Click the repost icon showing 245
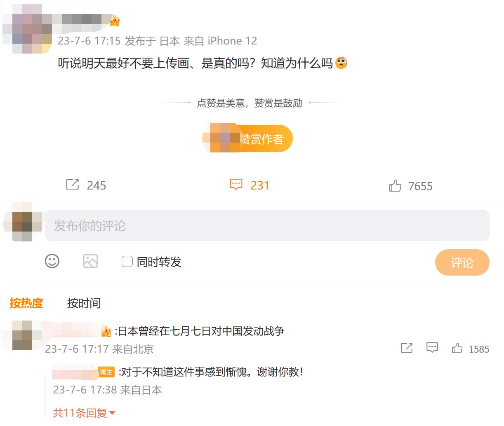Screen dimensions: 504x426 coord(72,185)
